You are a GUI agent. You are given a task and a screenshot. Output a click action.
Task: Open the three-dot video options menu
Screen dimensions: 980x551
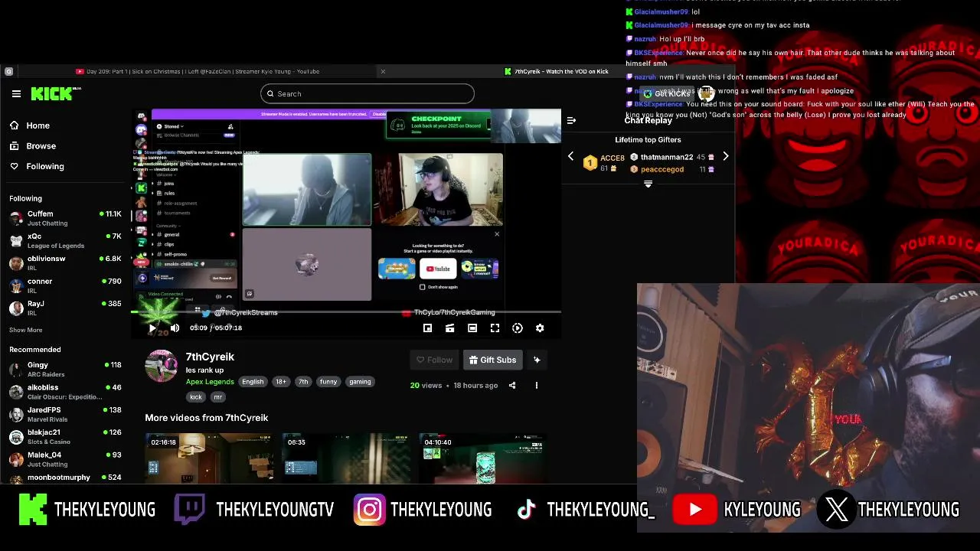coord(536,386)
